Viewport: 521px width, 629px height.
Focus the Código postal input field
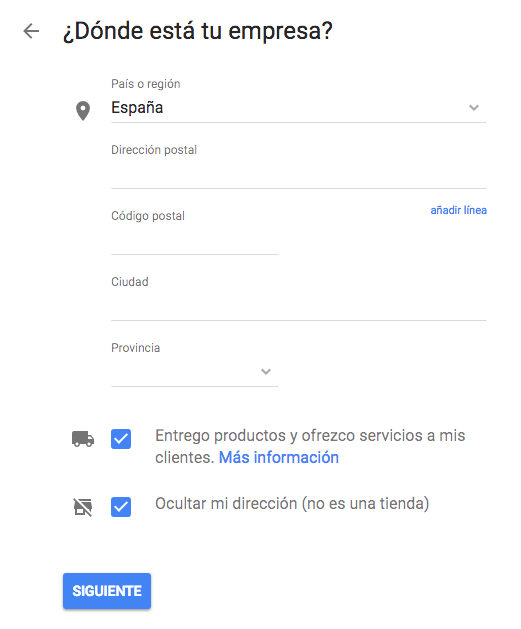pyautogui.click(x=195, y=241)
